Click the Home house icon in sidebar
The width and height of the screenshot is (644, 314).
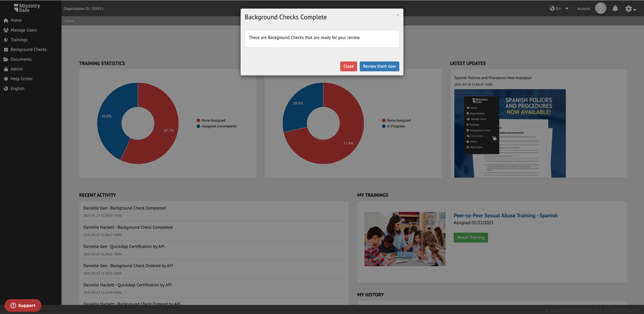pos(6,20)
